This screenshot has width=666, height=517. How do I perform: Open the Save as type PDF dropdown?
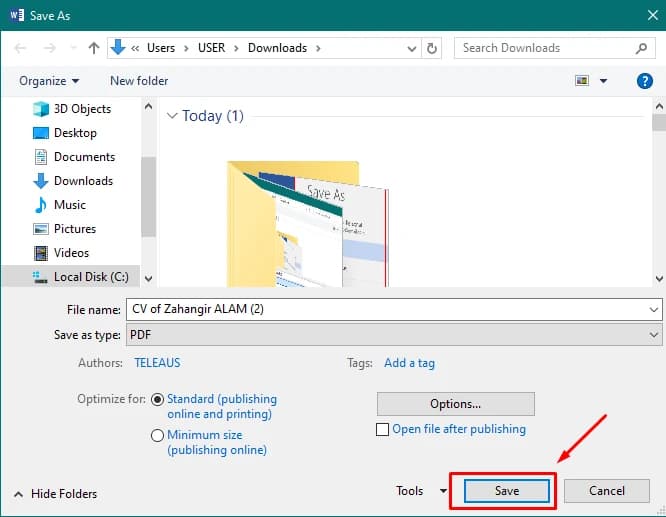click(x=394, y=335)
